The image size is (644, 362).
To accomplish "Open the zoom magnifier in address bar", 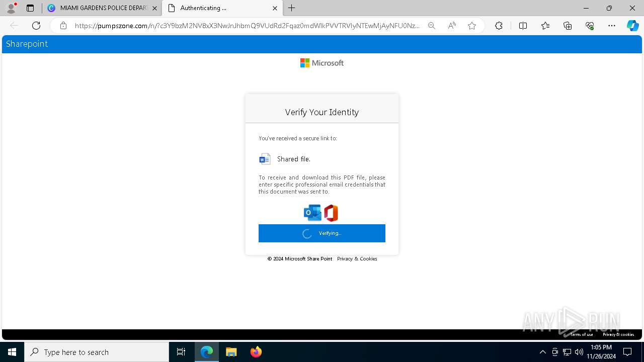I will pyautogui.click(x=432, y=26).
